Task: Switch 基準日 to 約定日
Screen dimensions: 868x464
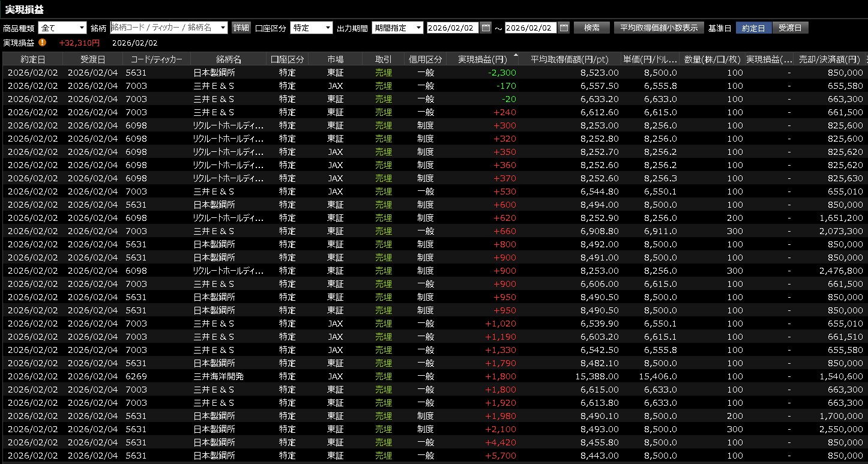Action: [753, 28]
